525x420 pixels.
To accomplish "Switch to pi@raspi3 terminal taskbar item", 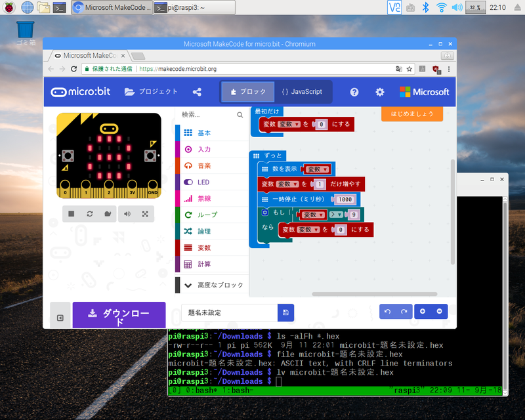I will (x=194, y=7).
